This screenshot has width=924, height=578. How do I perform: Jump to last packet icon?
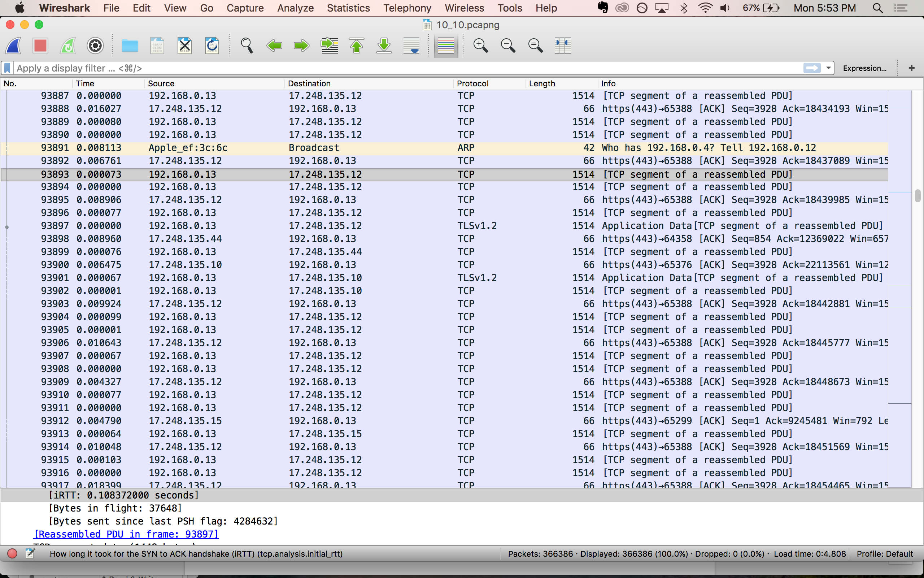pos(384,46)
